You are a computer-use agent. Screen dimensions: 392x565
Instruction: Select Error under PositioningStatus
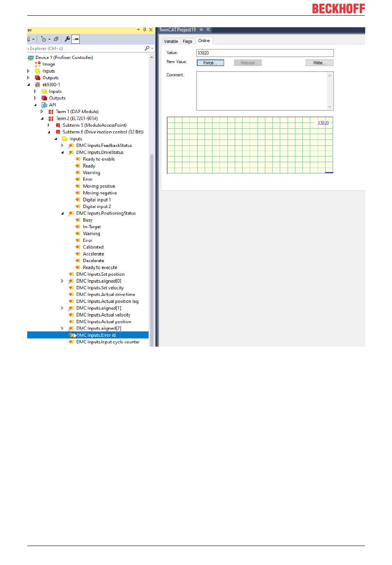click(87, 240)
